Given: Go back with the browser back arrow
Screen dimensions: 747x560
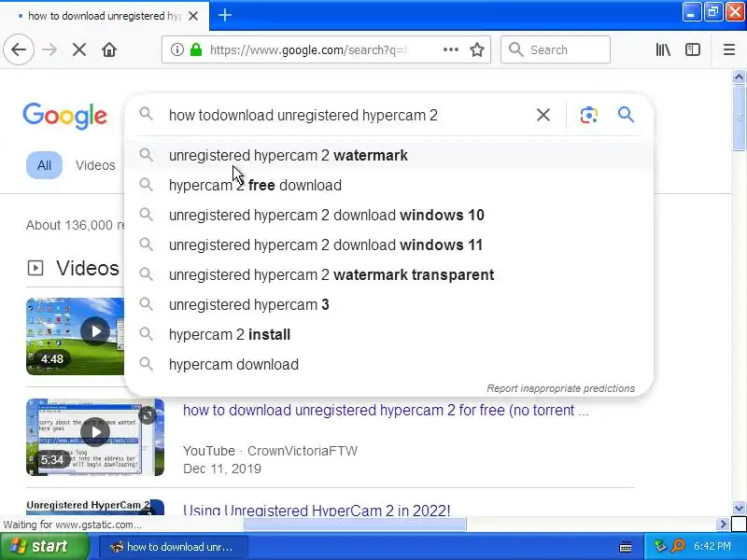Looking at the screenshot, I should click(x=19, y=49).
